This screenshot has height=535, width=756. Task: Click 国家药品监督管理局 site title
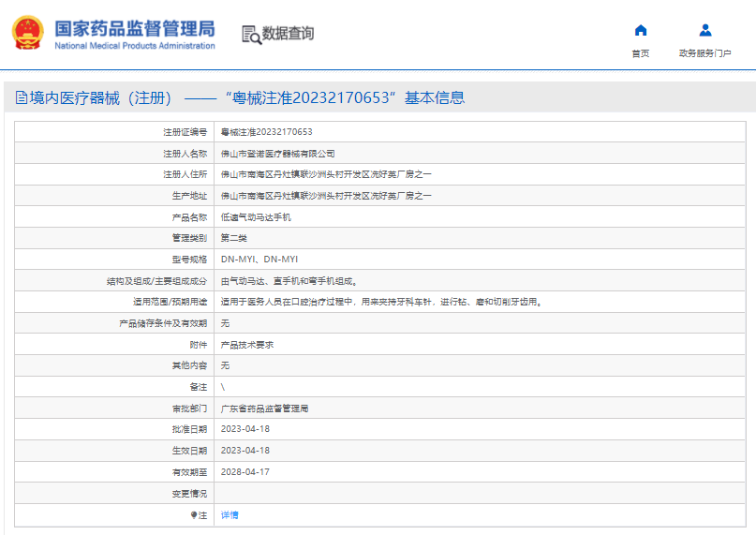[135, 28]
